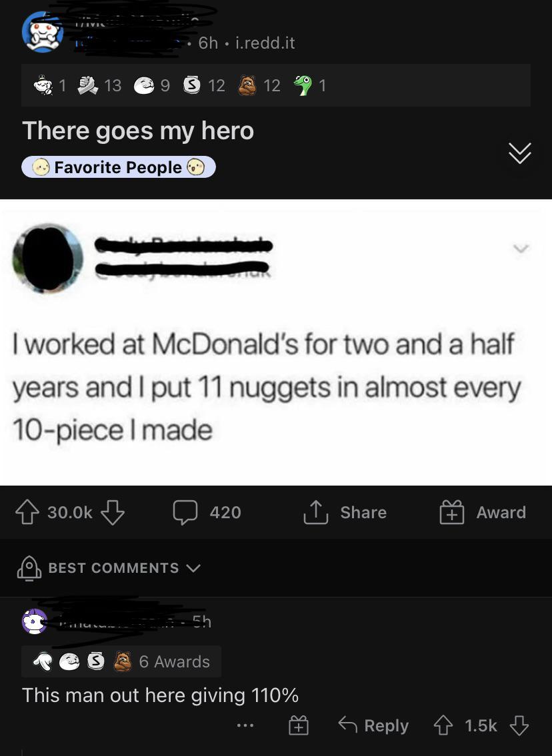Image resolution: width=552 pixels, height=756 pixels.
Task: Click the Award gift icon on post
Action: coord(451,512)
